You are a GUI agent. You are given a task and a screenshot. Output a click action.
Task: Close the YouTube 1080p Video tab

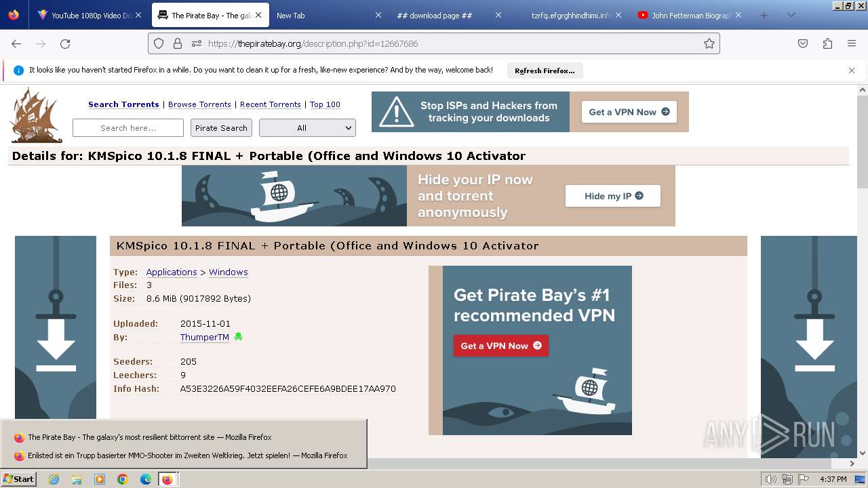pos(138,15)
